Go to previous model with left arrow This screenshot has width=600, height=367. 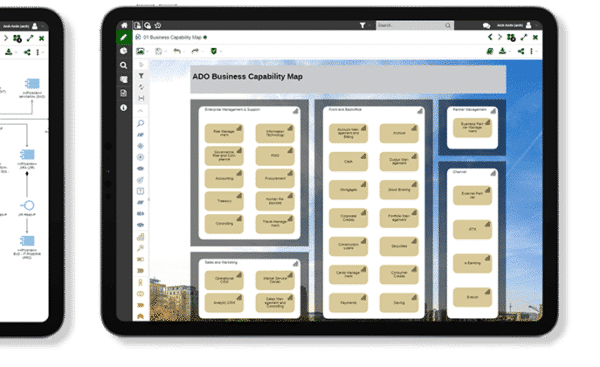[x=490, y=37]
